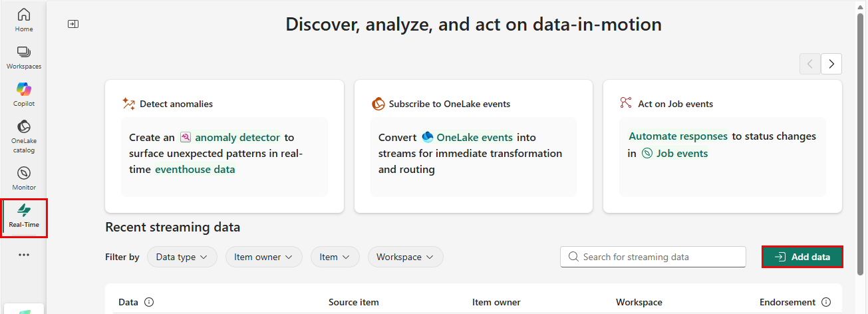Expand the Data type filter dropdown
Viewport: 868px width, 314px height.
(x=182, y=257)
